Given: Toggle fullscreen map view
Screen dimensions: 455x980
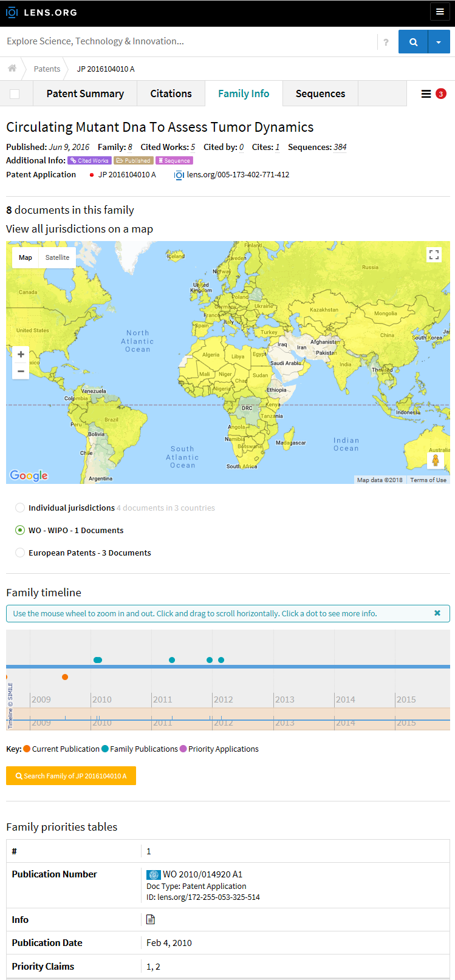Looking at the screenshot, I should (434, 255).
